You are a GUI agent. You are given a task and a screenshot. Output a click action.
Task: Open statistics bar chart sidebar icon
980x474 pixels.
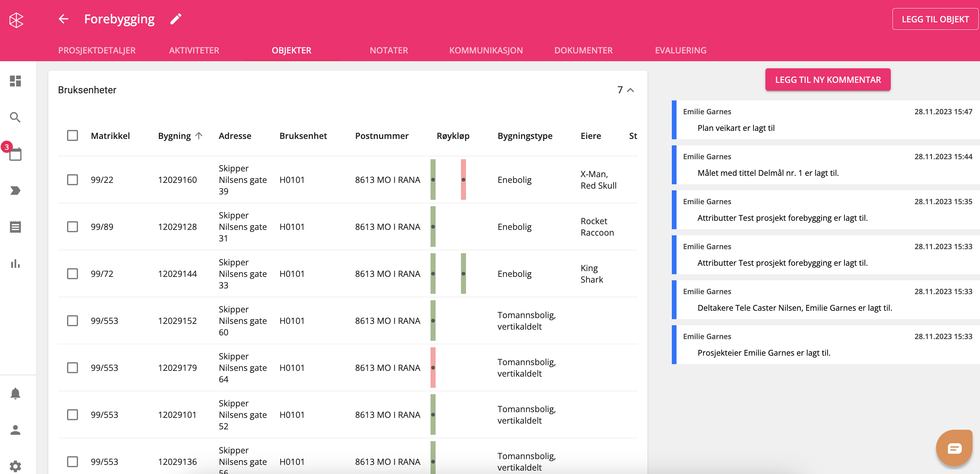15,263
